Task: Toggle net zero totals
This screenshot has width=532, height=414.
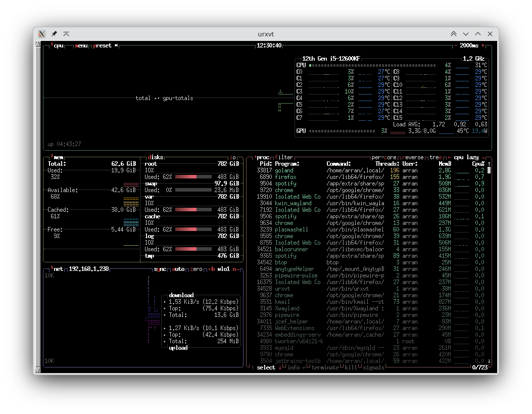Action: (196, 269)
